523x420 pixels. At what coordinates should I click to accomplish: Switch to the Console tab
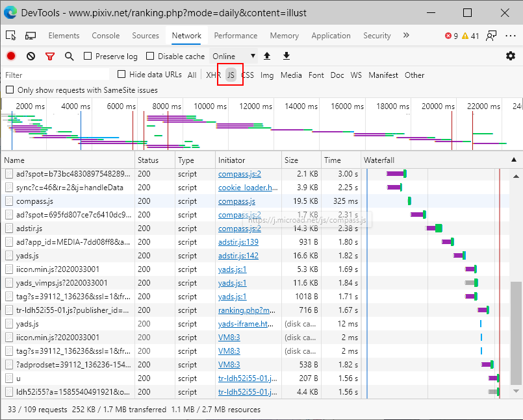[106, 36]
